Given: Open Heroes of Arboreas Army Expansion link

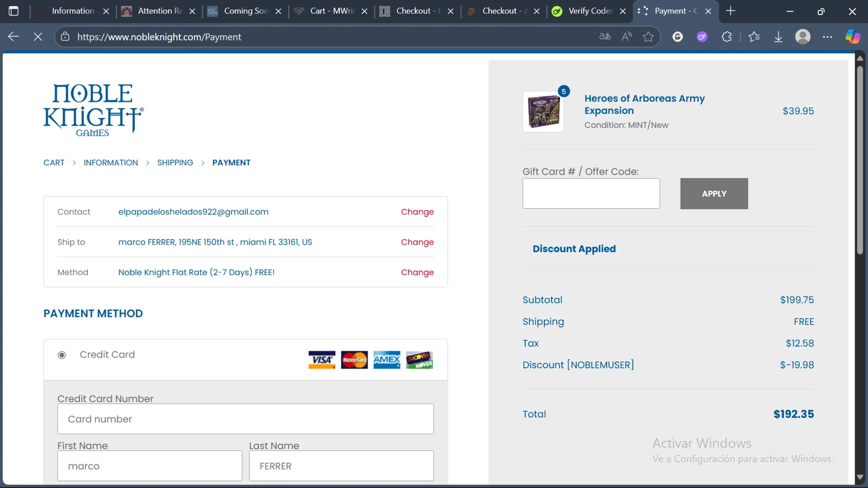Looking at the screenshot, I should point(644,104).
